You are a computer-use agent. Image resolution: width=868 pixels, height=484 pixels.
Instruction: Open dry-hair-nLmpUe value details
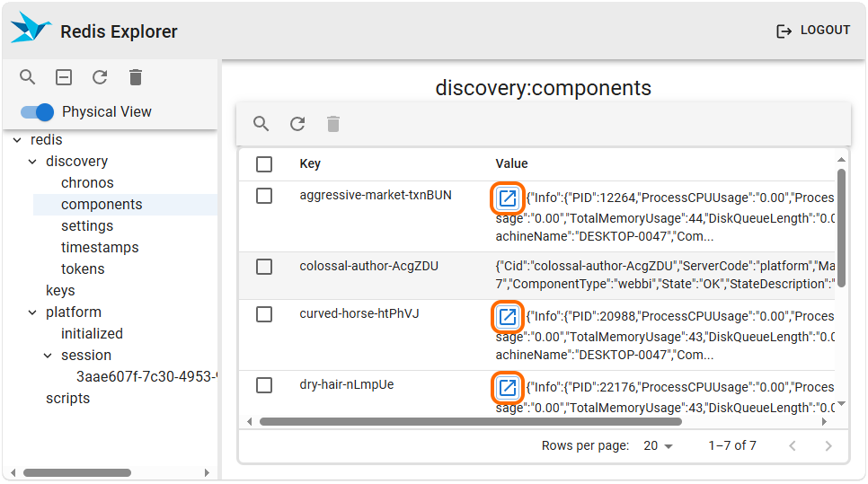[x=508, y=387]
